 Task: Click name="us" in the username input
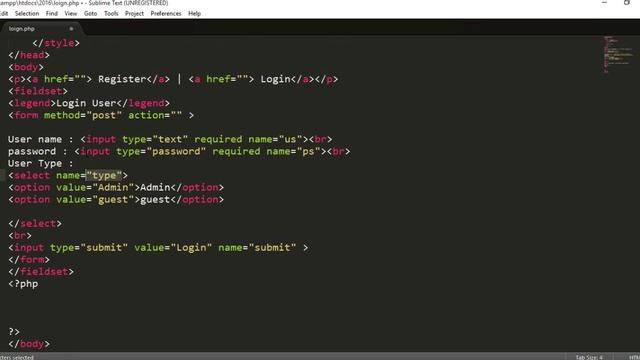pyautogui.click(x=275, y=139)
